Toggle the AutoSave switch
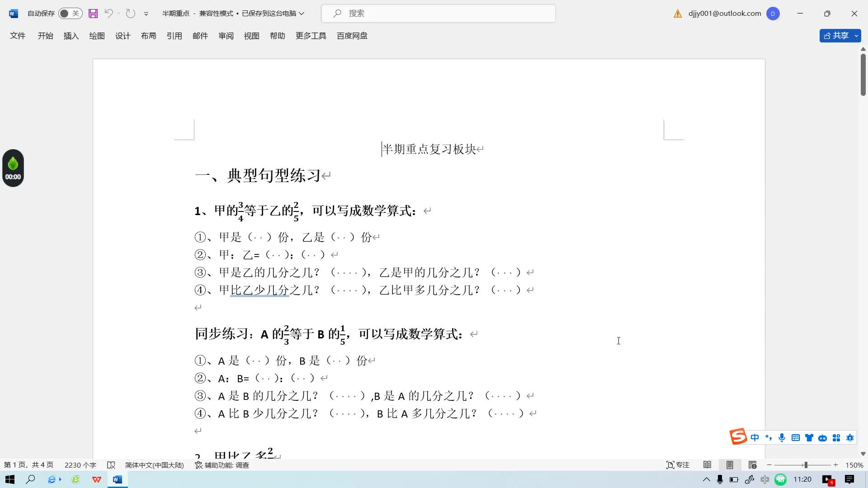This screenshot has height=488, width=868. click(70, 14)
